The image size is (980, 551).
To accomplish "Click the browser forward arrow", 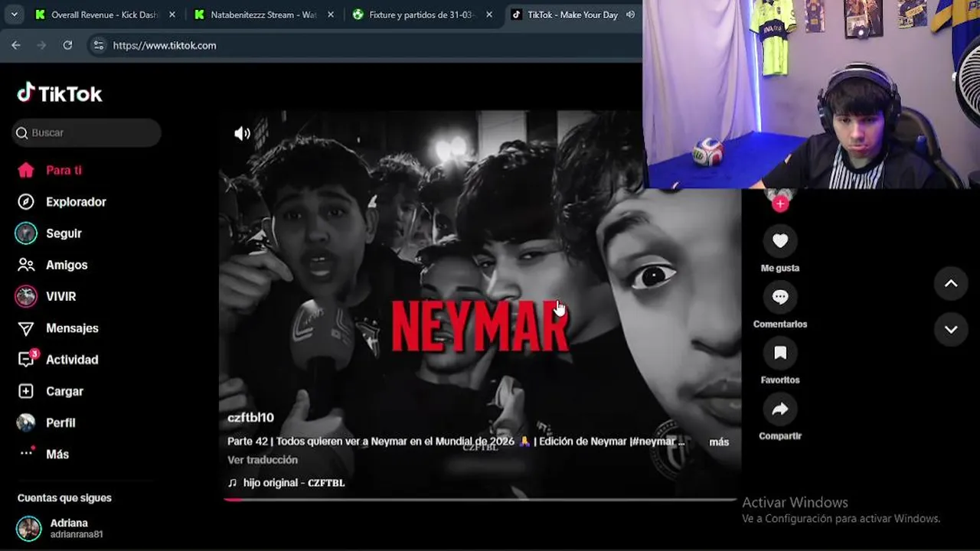I will tap(41, 45).
